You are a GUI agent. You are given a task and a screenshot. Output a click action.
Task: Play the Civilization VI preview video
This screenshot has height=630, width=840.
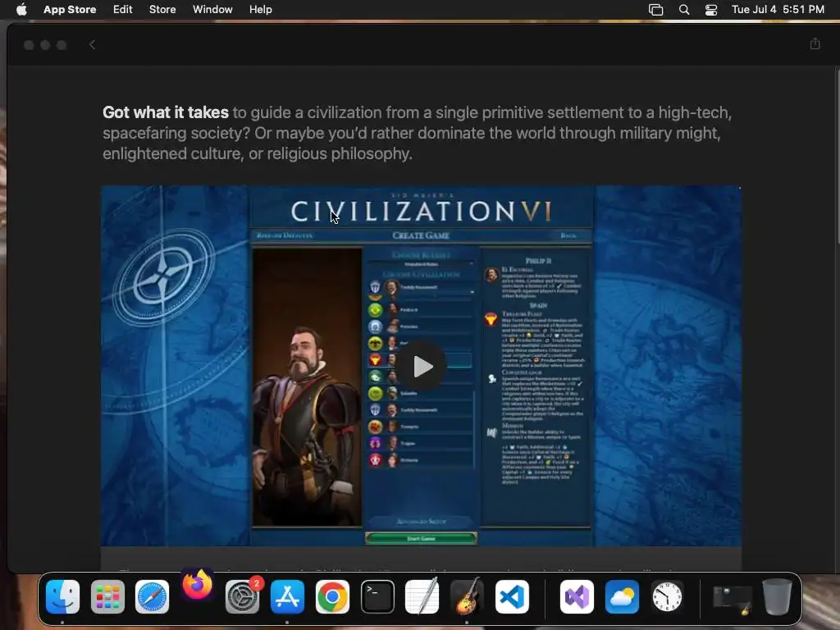422,367
